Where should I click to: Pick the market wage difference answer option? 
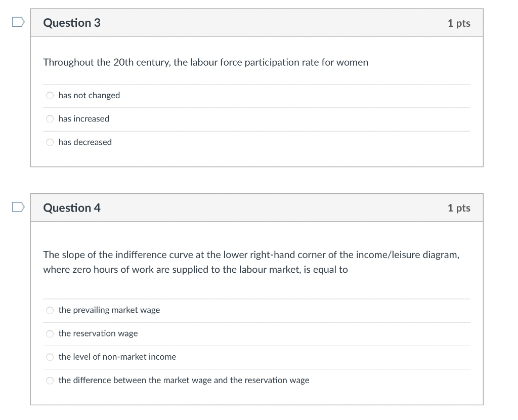(50, 380)
